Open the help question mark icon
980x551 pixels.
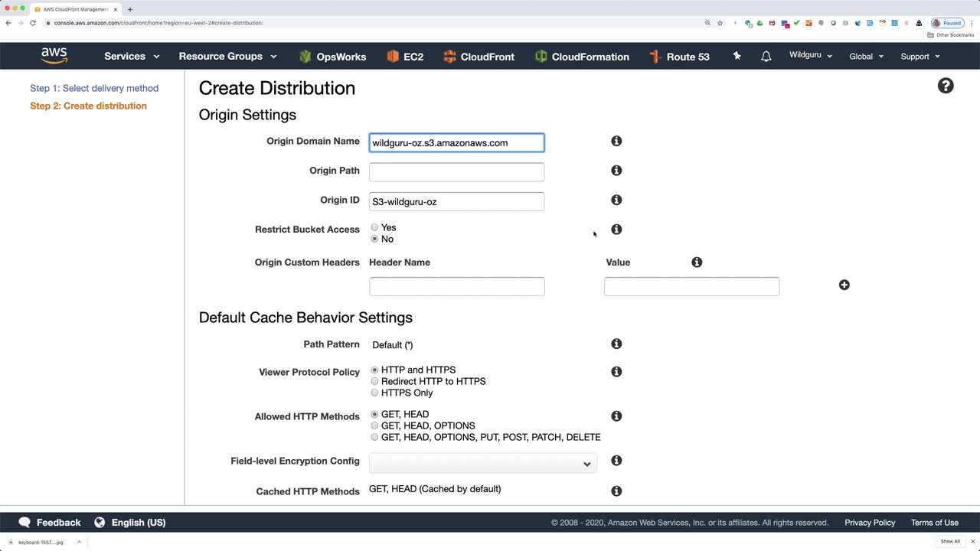pyautogui.click(x=946, y=86)
